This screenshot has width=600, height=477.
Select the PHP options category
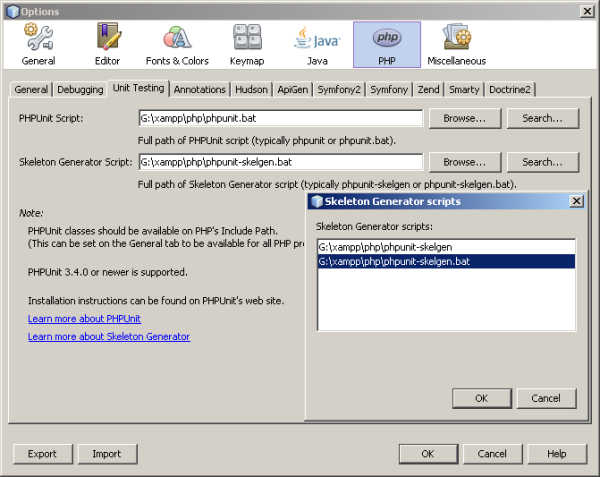click(x=387, y=45)
